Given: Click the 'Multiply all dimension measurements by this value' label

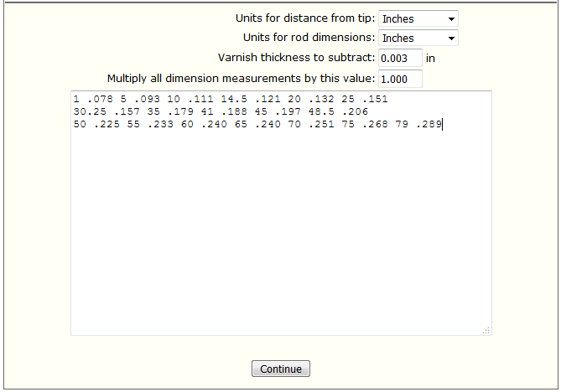Looking at the screenshot, I should coord(241,78).
